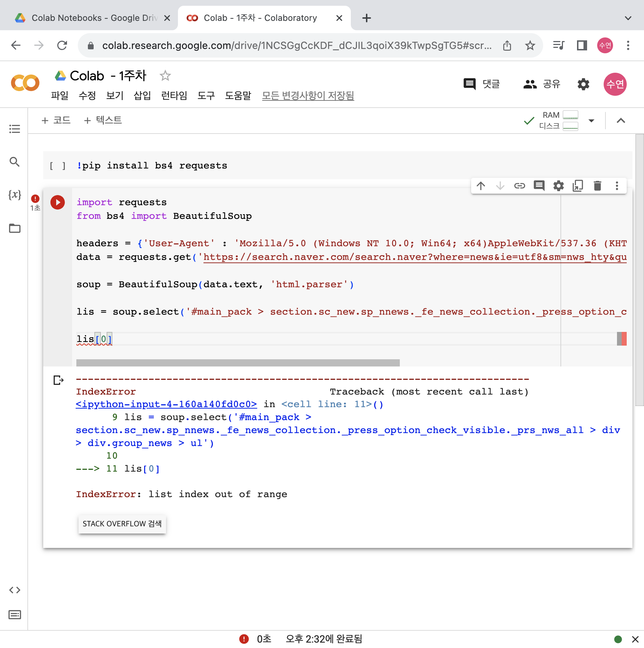Open notebook settings gear in header

pyautogui.click(x=583, y=84)
